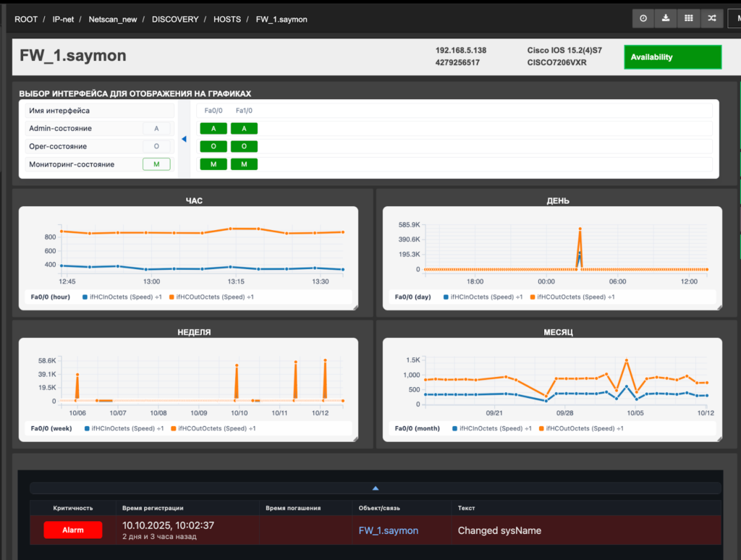This screenshot has width=741, height=560.
Task: Toggle the Monitoring-state 'M' filter button
Action: click(x=156, y=164)
